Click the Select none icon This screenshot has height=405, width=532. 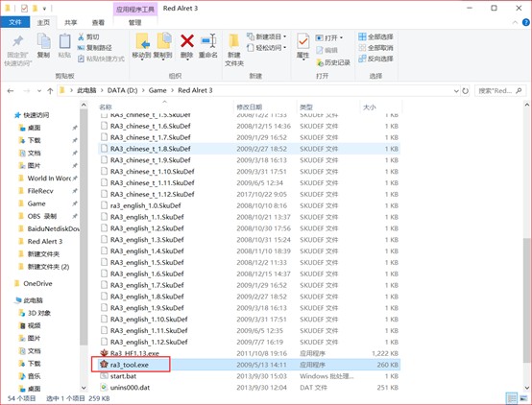362,47
